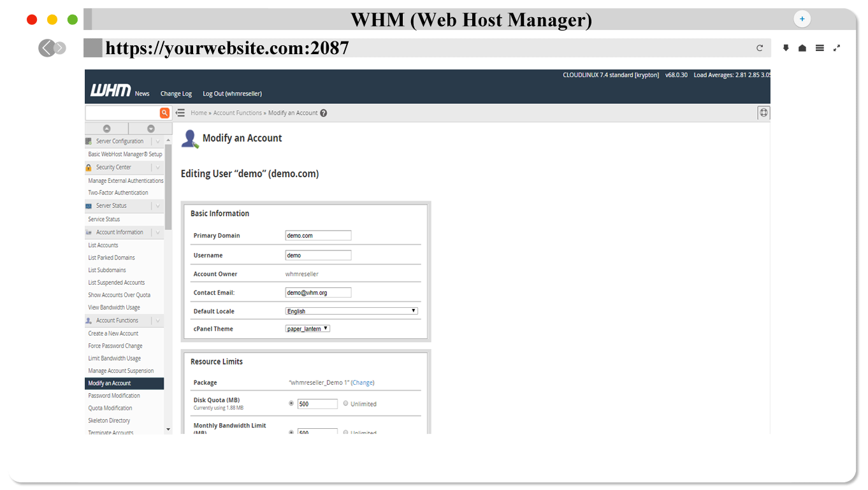Open Manage External Authentications
Viewport: 868px width, 490px height.
(x=126, y=181)
